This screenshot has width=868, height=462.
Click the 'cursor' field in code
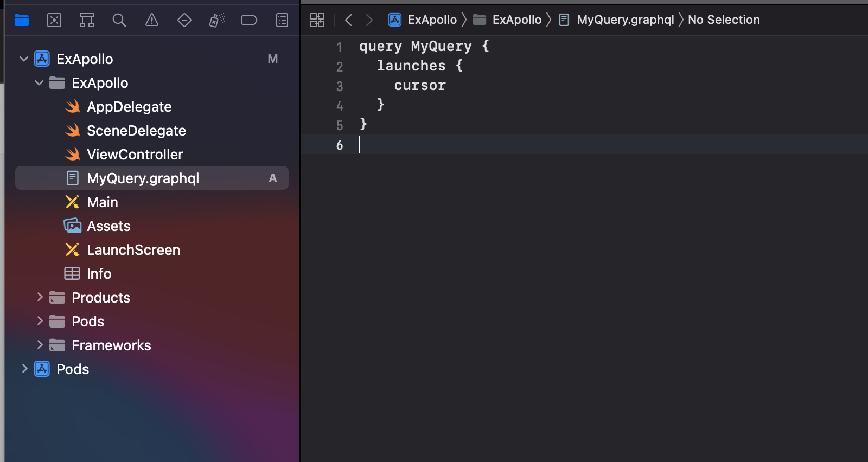pyautogui.click(x=420, y=85)
